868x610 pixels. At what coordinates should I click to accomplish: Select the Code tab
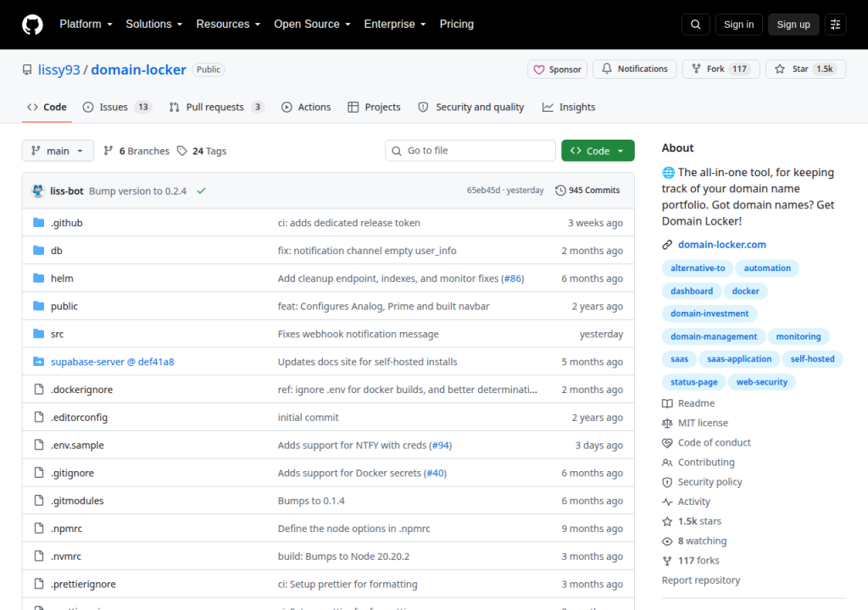(47, 108)
